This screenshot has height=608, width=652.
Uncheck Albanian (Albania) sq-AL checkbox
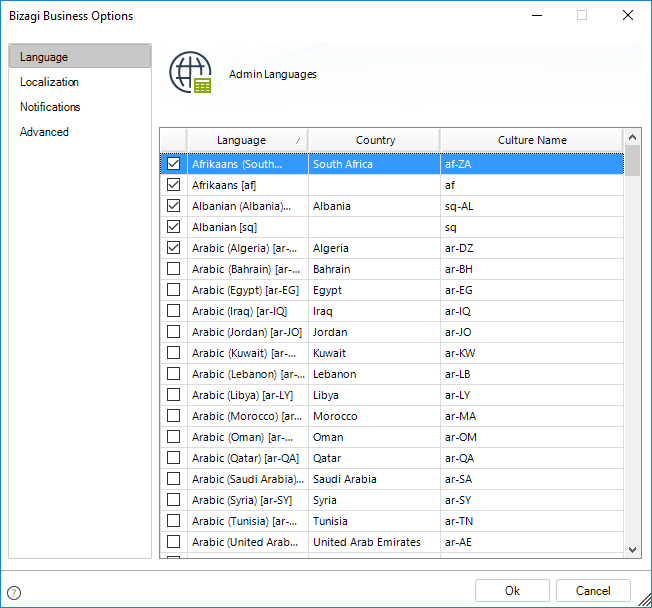click(x=173, y=205)
